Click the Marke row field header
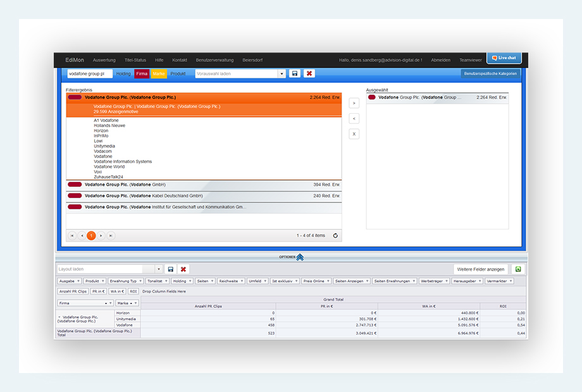 [x=127, y=303]
